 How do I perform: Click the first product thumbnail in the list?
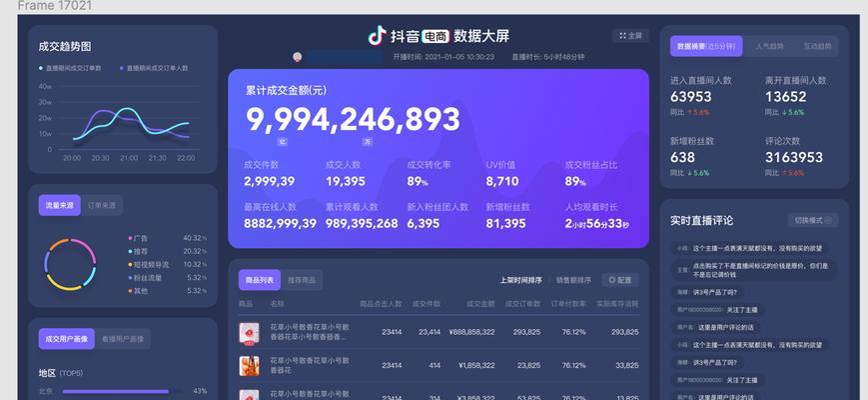[249, 334]
